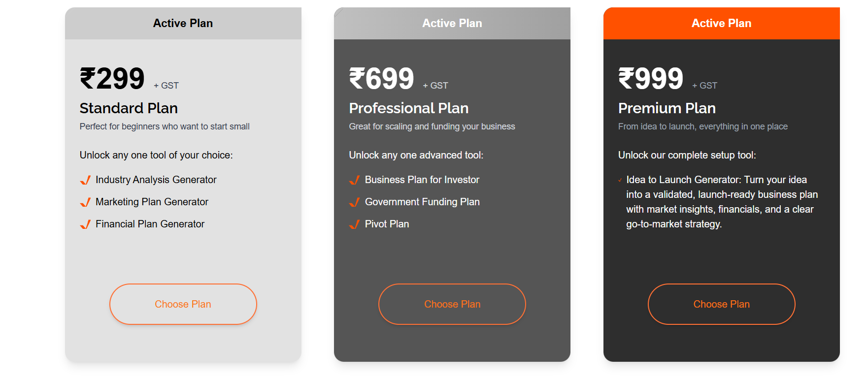
Task: Click the checkmark beside Pivot Plan
Action: 354,225
